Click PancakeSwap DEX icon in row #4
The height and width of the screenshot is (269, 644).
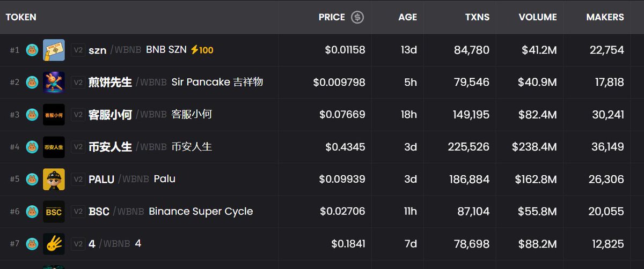[x=32, y=147]
